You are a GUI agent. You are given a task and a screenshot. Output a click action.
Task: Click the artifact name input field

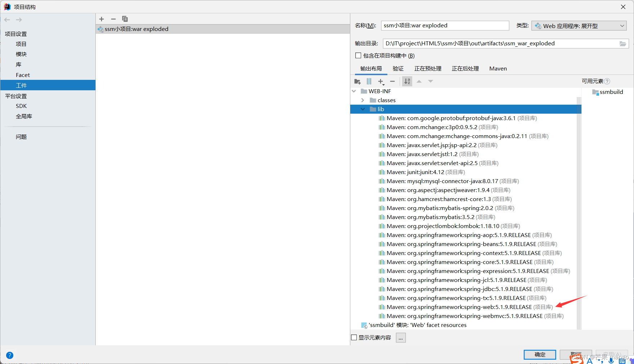coord(445,26)
